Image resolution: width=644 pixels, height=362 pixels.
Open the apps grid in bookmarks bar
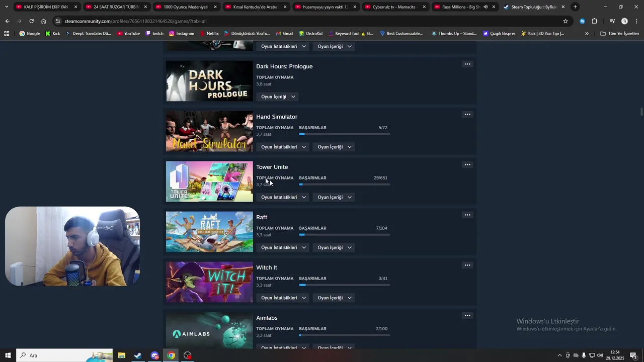(7, 34)
